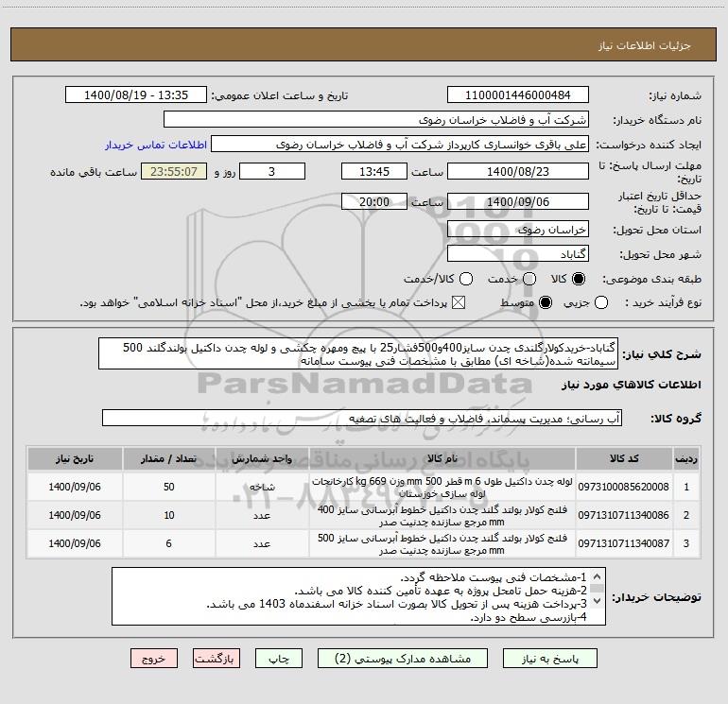Image resolution: width=728 pixels, height=704 pixels.
Task: Open مشاهده مدارک پیوستی (2) button
Action: [403, 658]
